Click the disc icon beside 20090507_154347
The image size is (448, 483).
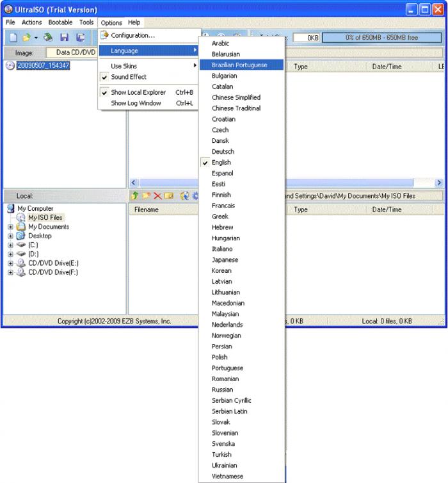coord(10,65)
